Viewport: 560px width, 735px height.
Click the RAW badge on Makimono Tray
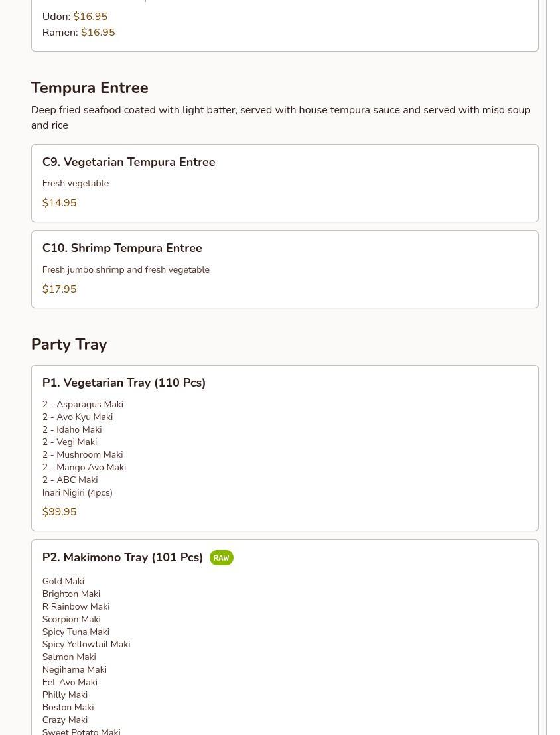click(221, 558)
